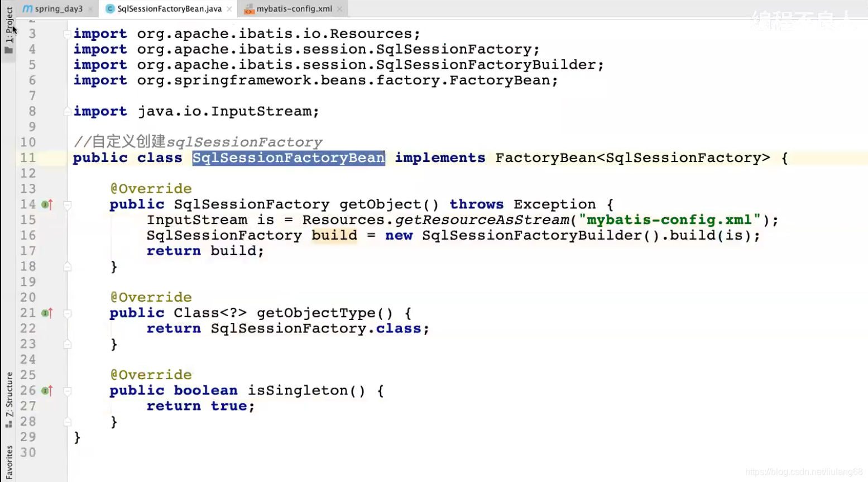Screen dimensions: 868x482
Task: Close the spring_day3 tab
Action: tap(90, 9)
